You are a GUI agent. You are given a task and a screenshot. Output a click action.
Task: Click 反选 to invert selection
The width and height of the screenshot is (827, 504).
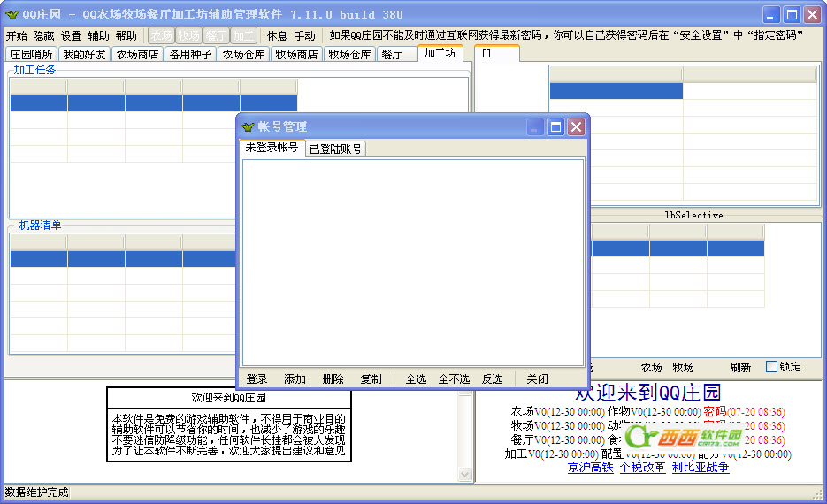tap(492, 378)
